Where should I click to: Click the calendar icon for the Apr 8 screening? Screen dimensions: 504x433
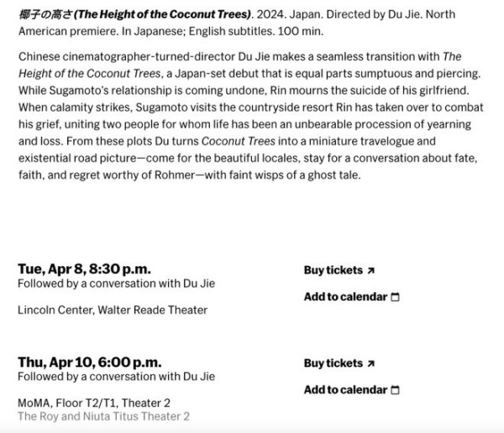pos(396,297)
